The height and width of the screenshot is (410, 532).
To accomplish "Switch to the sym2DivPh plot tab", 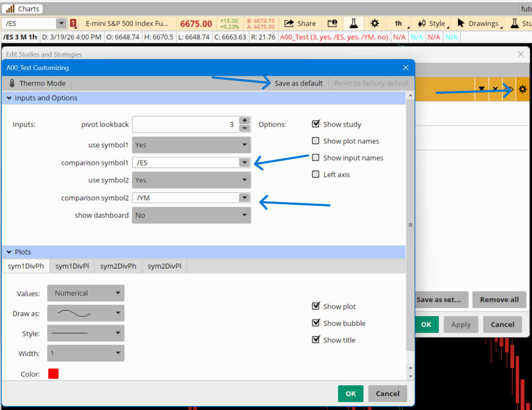I will pos(118,266).
